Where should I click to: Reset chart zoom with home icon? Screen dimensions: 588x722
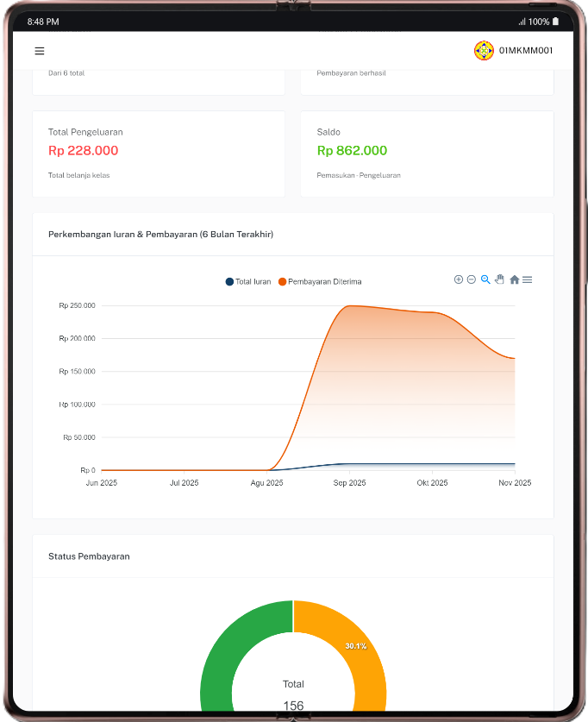point(515,279)
